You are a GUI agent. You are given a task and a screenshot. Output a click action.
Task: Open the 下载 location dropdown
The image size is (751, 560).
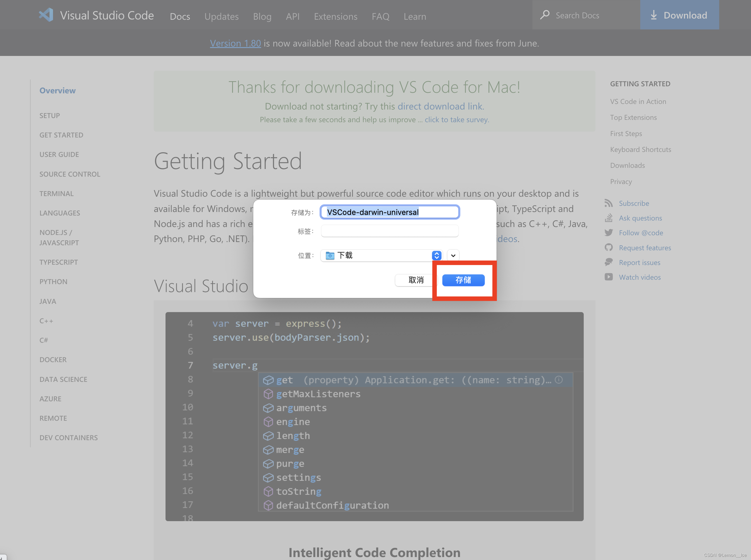click(x=376, y=255)
